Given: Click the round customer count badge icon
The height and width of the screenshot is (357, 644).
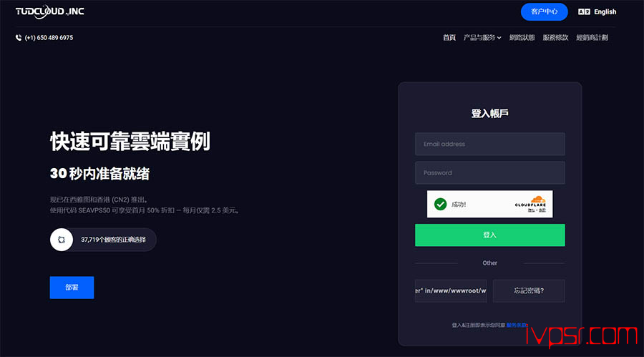Looking at the screenshot, I should click(x=62, y=240).
